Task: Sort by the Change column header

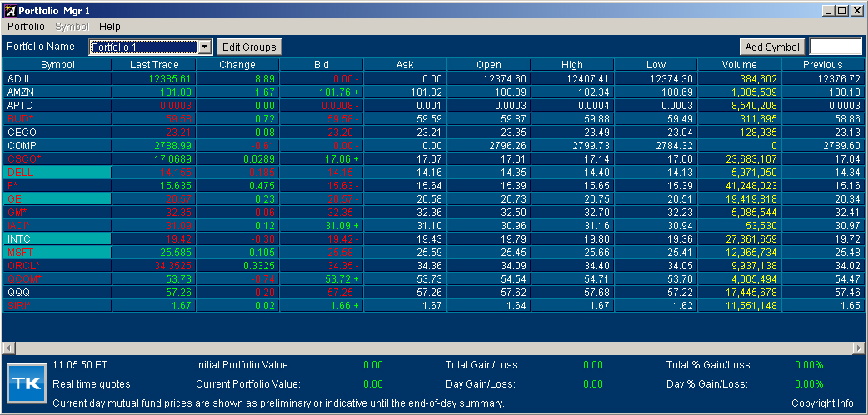Action: coord(237,65)
